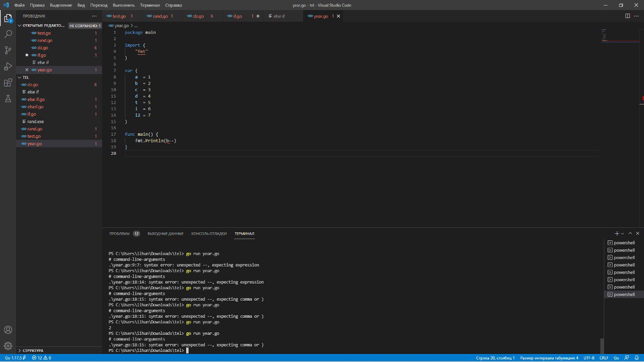The width and height of the screenshot is (644, 362).
Task: Open rand.go in the TEL folder
Action: click(x=35, y=129)
